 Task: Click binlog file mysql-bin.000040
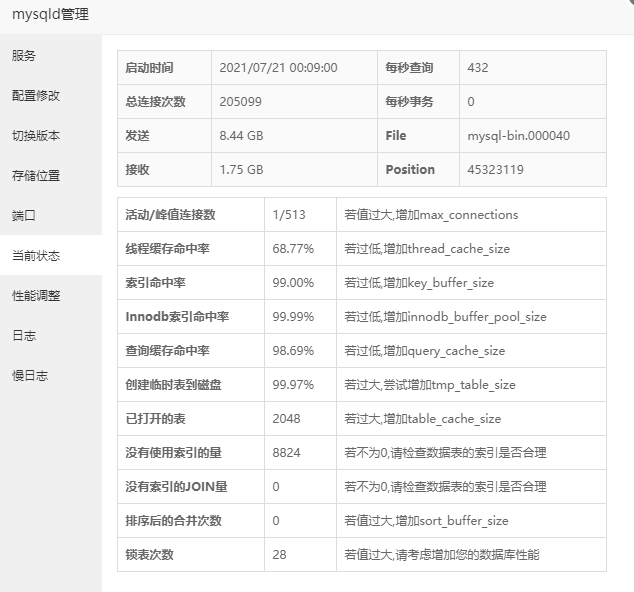click(x=518, y=136)
